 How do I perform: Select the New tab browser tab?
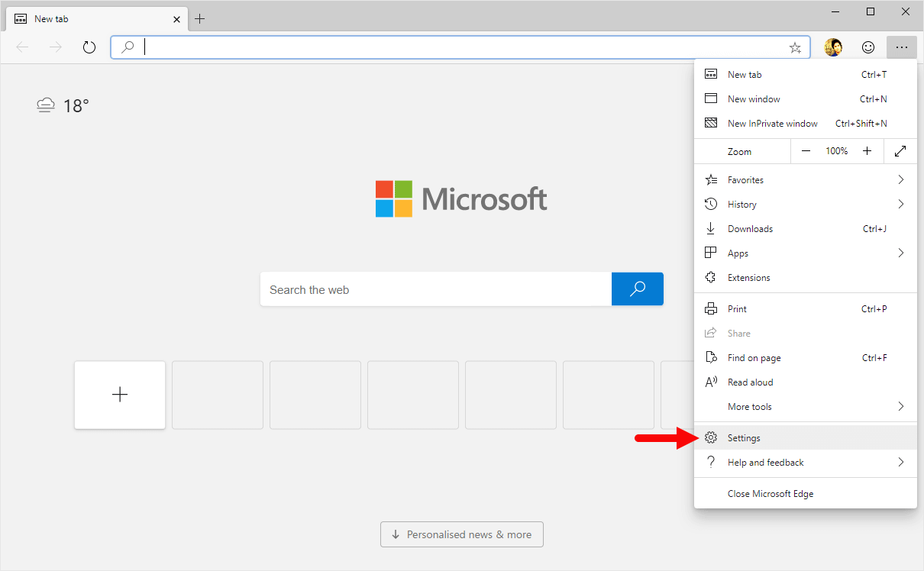click(x=96, y=18)
